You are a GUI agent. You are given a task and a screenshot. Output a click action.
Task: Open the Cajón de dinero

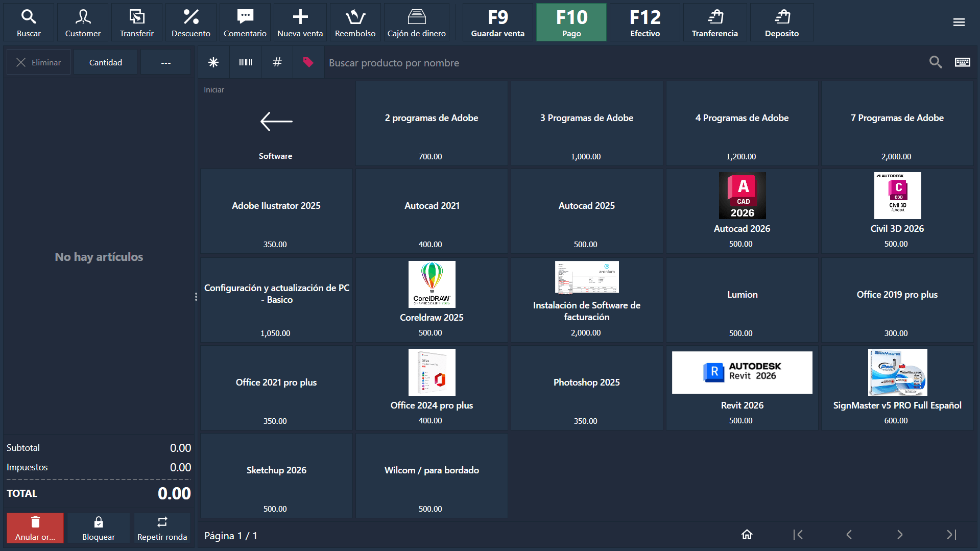tap(417, 22)
